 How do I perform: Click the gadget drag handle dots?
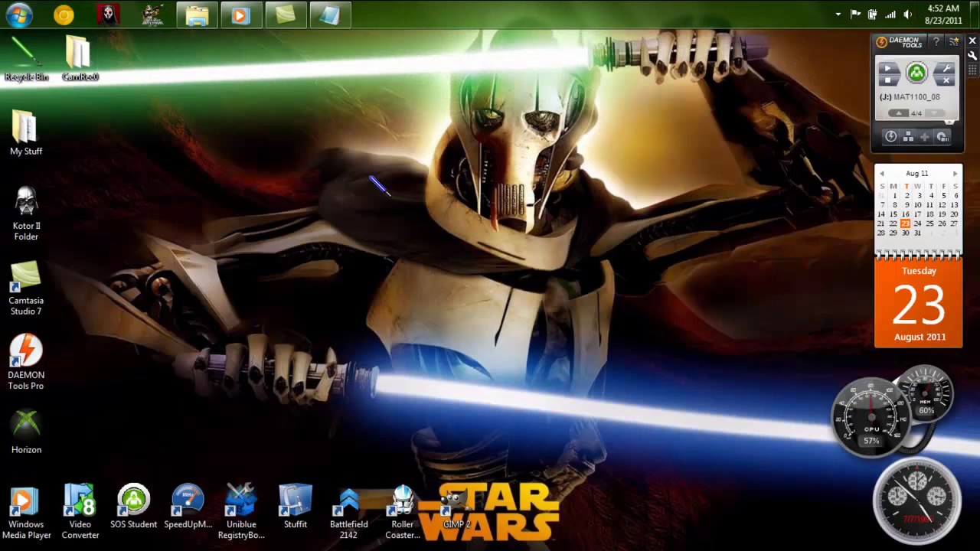(972, 68)
